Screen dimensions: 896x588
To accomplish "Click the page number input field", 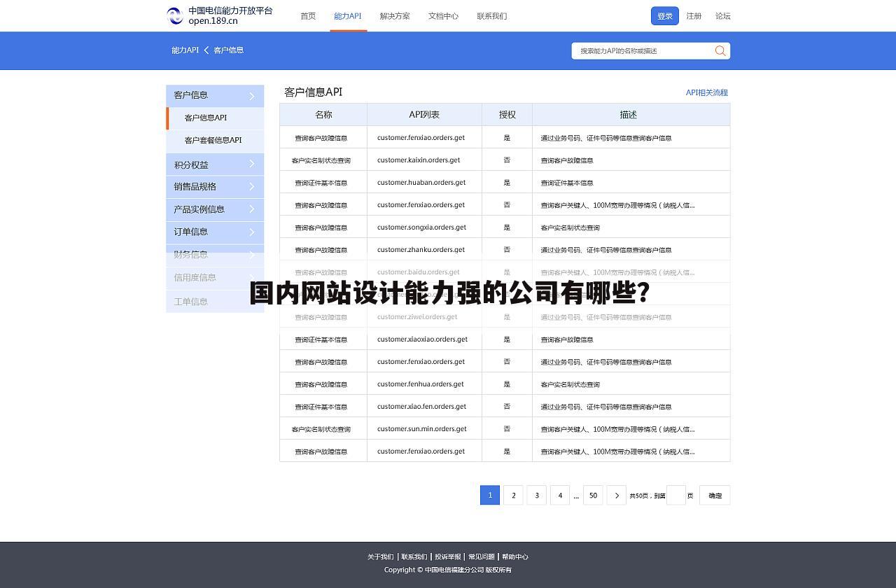I will pyautogui.click(x=675, y=495).
